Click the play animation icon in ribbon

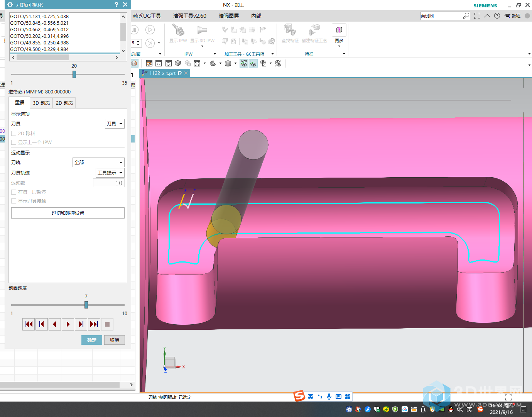pos(150,30)
